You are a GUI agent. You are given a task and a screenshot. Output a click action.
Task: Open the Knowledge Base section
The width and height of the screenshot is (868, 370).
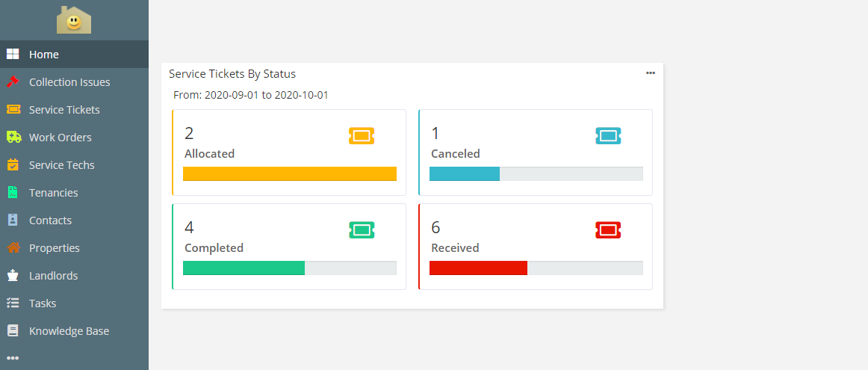click(69, 331)
